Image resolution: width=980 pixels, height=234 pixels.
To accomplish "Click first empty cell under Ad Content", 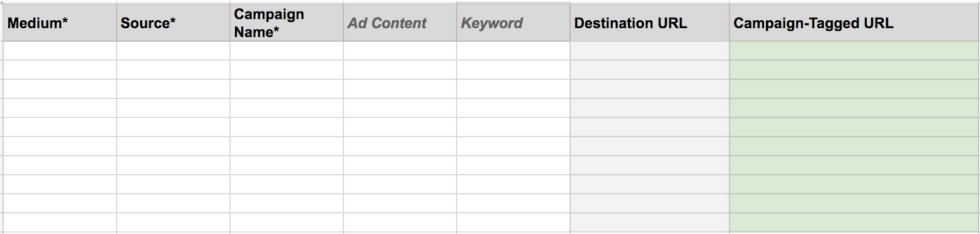I will pyautogui.click(x=400, y=51).
